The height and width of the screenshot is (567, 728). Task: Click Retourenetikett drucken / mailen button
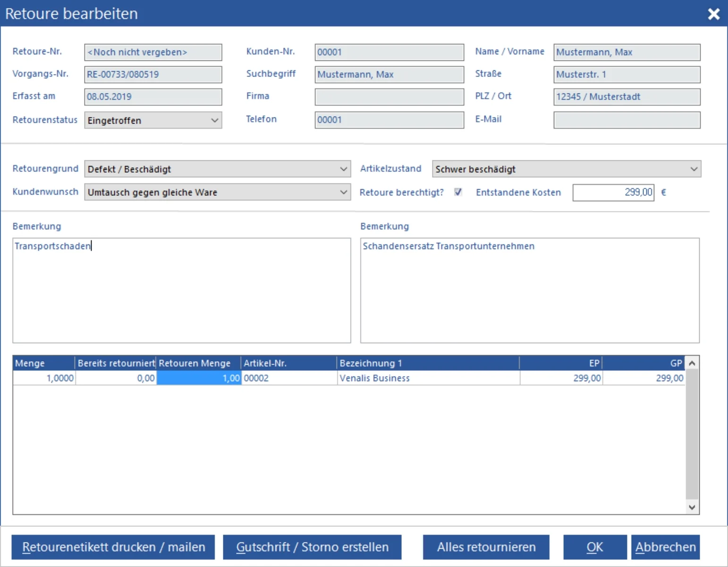[113, 547]
